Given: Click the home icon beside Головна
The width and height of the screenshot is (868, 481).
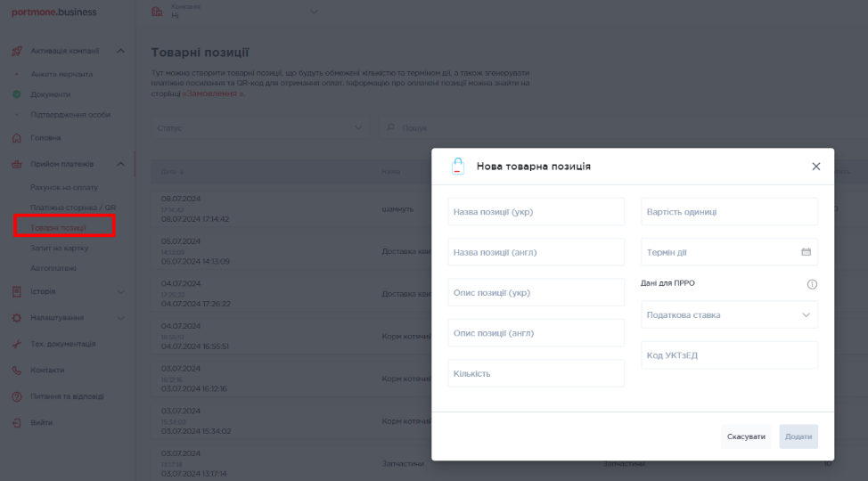Looking at the screenshot, I should tap(17, 138).
